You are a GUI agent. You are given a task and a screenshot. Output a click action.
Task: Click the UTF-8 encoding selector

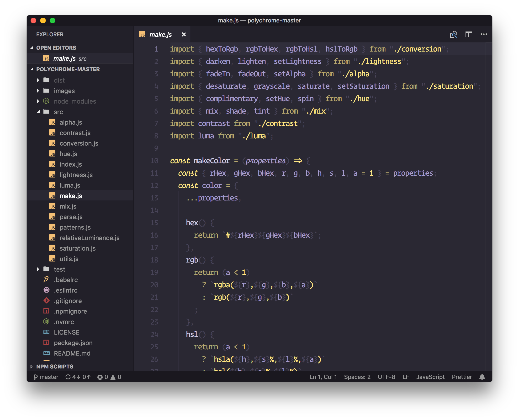pyautogui.click(x=386, y=377)
